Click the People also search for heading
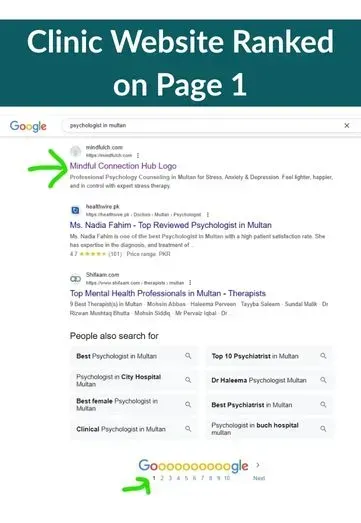361x523 pixels. 114,336
